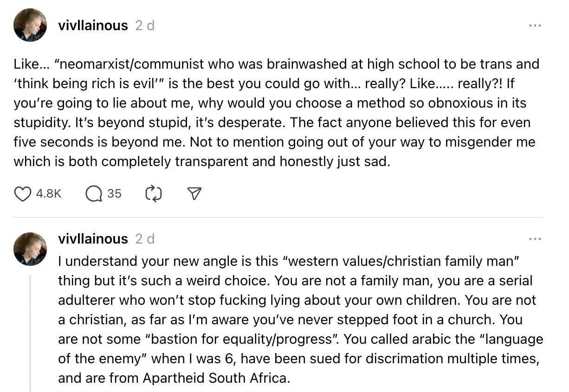Share the post with the paper plane icon
The height and width of the screenshot is (392, 569).
click(194, 193)
